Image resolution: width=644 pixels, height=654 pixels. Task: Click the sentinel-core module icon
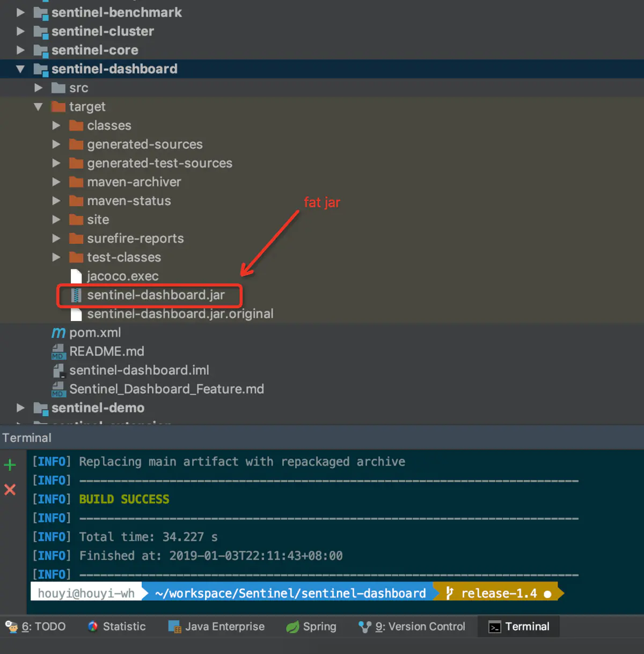pyautogui.click(x=41, y=50)
